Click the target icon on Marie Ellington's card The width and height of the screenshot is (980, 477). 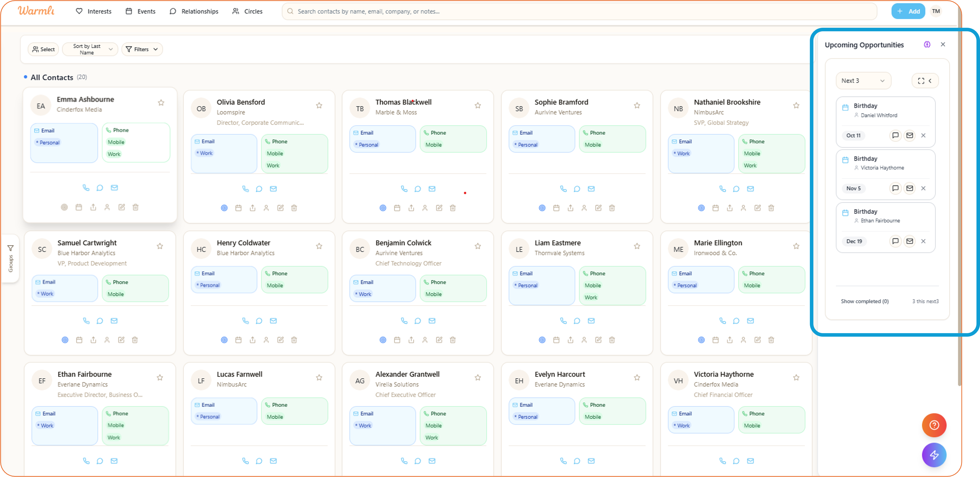pos(701,340)
